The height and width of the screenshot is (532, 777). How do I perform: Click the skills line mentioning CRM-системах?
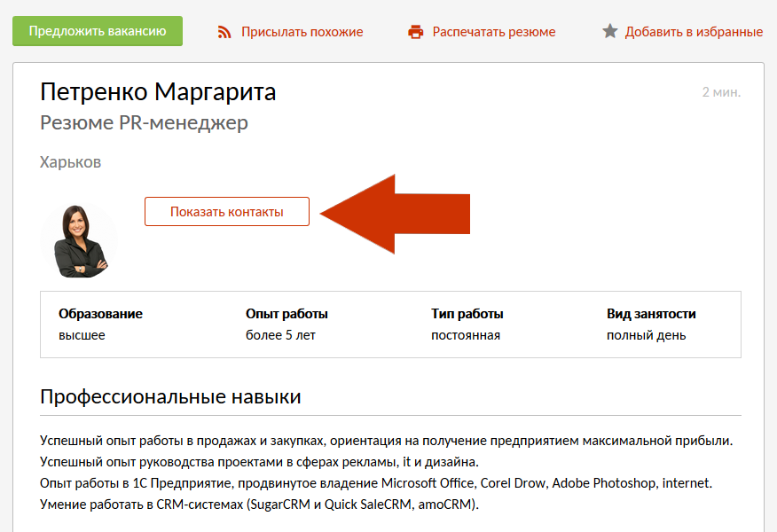(259, 505)
